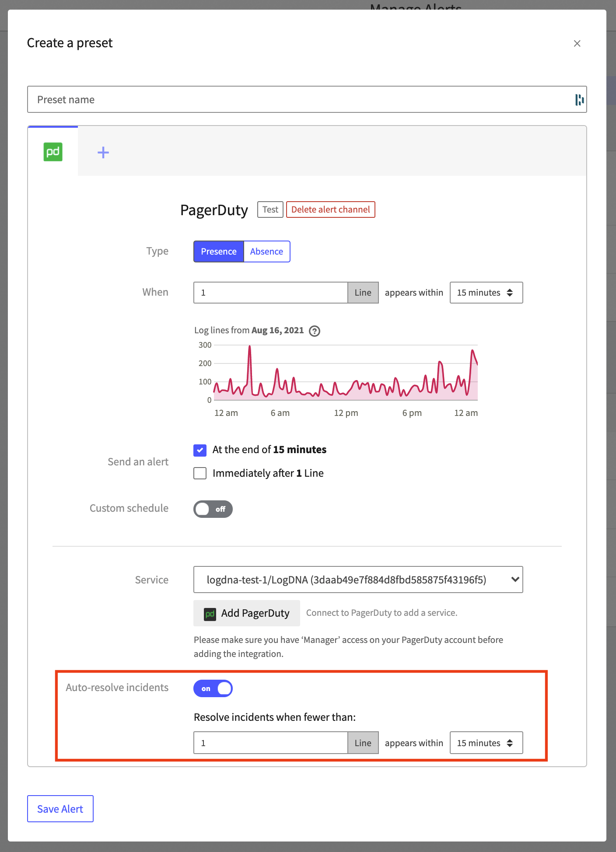Image resolution: width=616 pixels, height=852 pixels.
Task: Open the When 15 minutes dropdown
Action: point(486,293)
